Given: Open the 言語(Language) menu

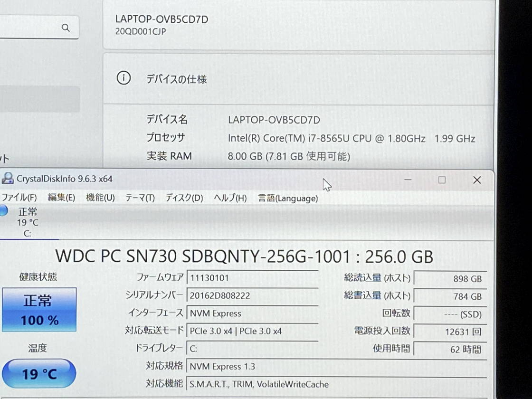Looking at the screenshot, I should pos(287,198).
